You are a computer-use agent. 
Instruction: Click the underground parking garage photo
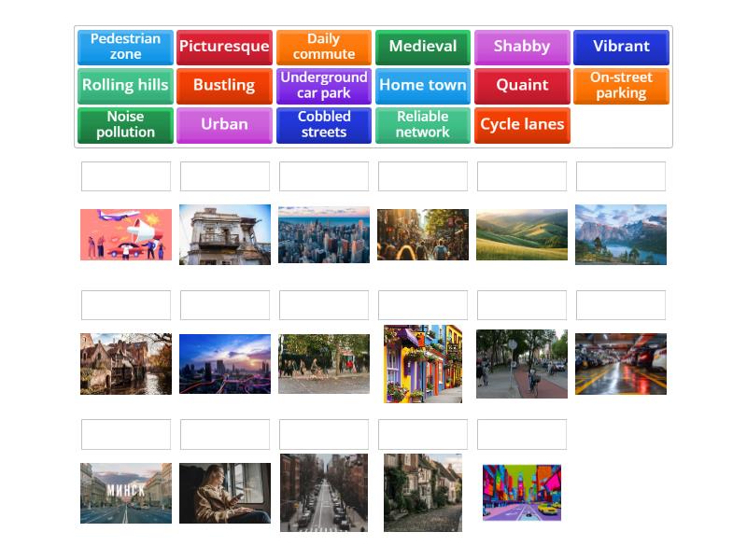[621, 363]
